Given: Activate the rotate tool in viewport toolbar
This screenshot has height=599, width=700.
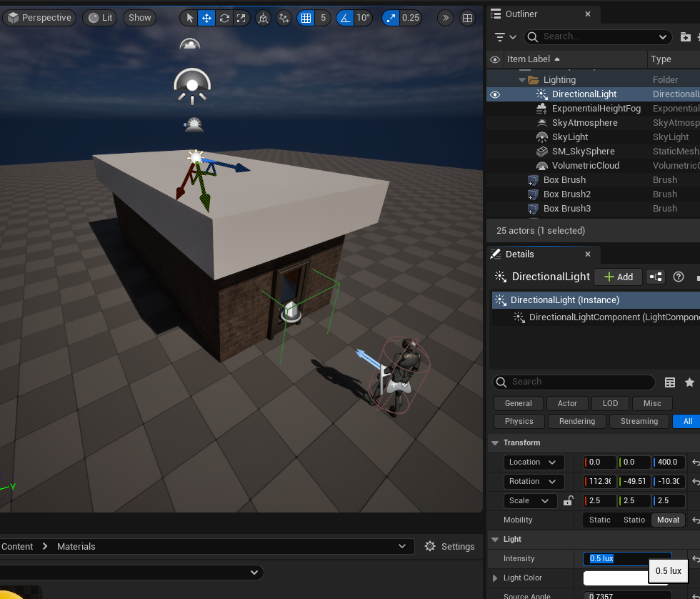Looking at the screenshot, I should point(224,18).
